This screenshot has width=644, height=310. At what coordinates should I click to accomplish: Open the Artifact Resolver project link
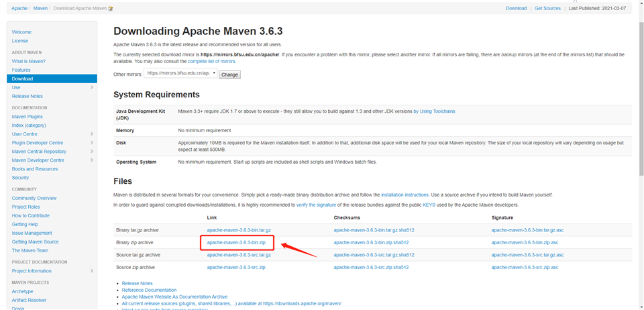[29, 300]
